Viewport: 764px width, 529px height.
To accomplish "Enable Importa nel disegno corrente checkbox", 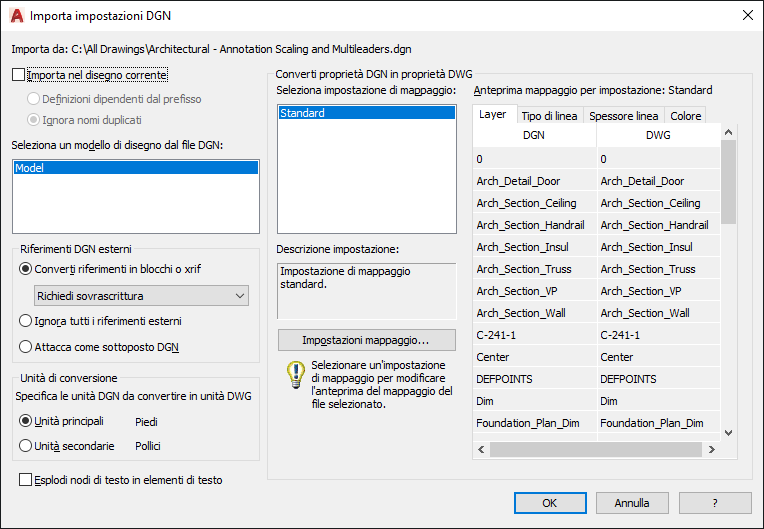I will tap(19, 74).
